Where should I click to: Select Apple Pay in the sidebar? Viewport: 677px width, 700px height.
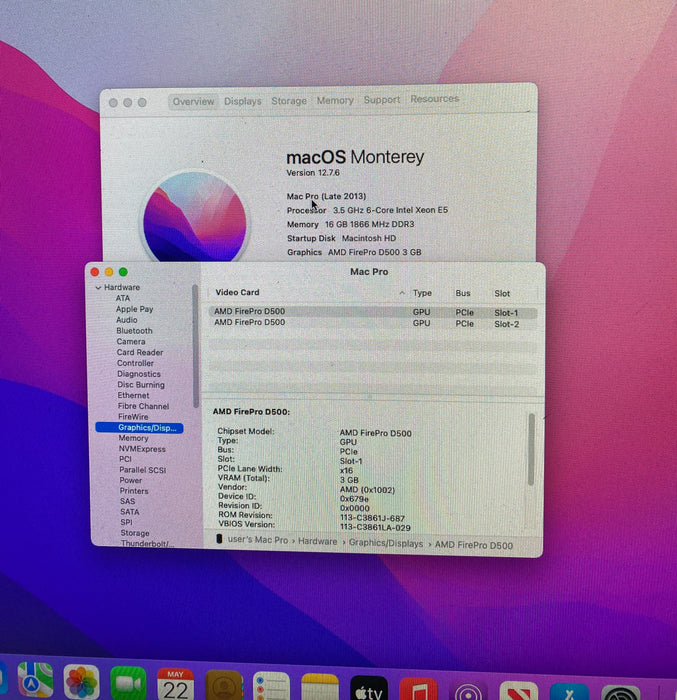pos(134,309)
